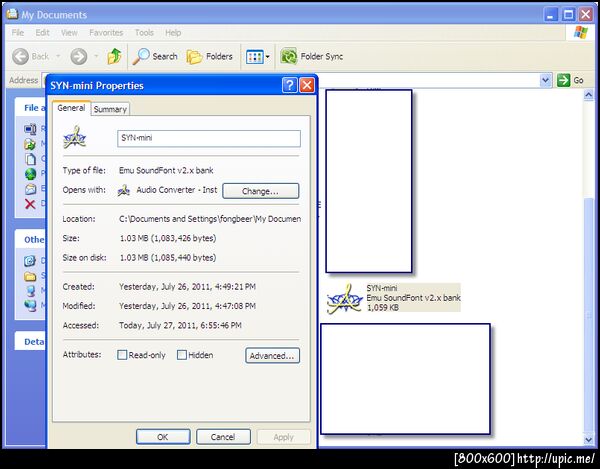
Task: Go up one folder level
Action: point(114,57)
